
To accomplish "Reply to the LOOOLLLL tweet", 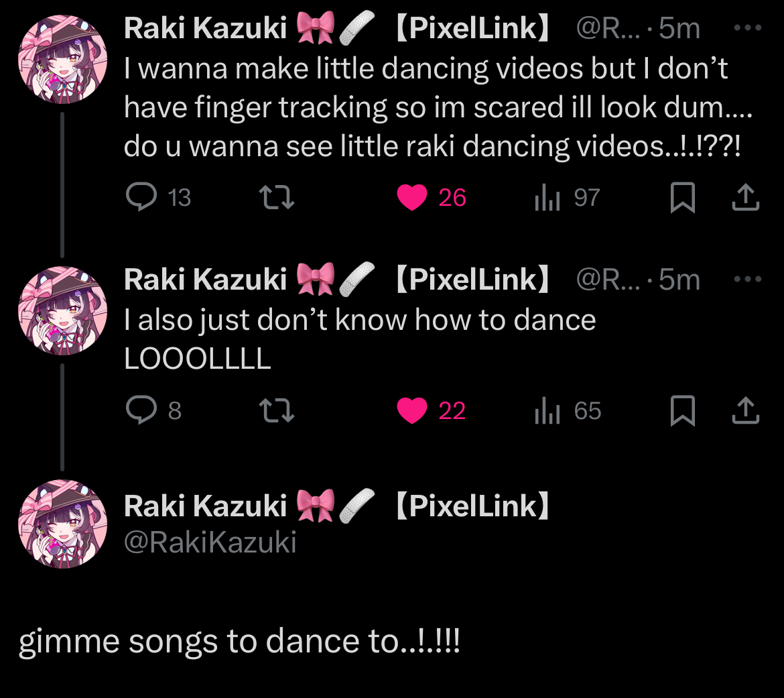I will (x=140, y=411).
